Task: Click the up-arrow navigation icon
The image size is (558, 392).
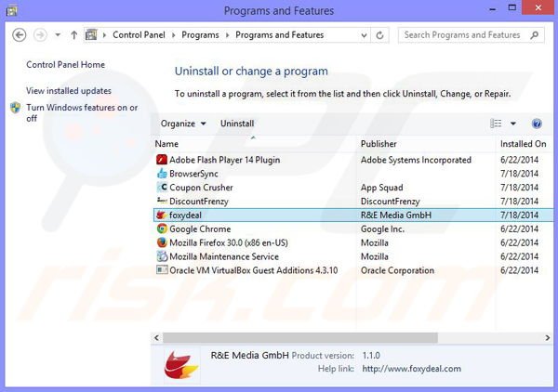Action: click(x=73, y=35)
